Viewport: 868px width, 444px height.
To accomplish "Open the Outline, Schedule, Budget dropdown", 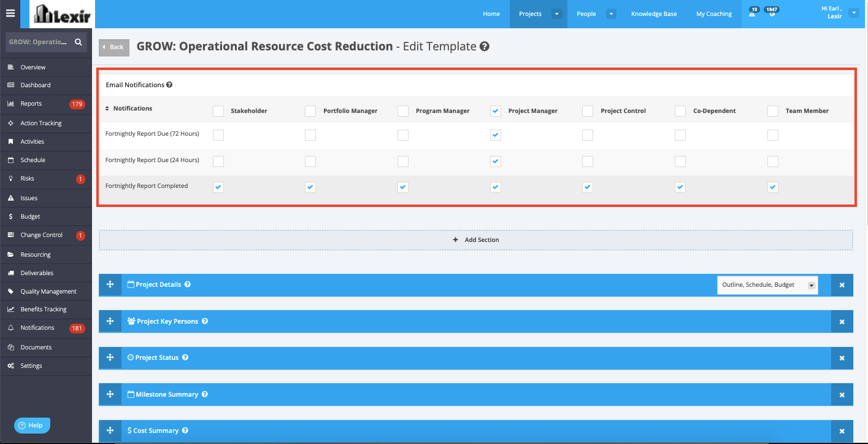I will pyautogui.click(x=767, y=285).
